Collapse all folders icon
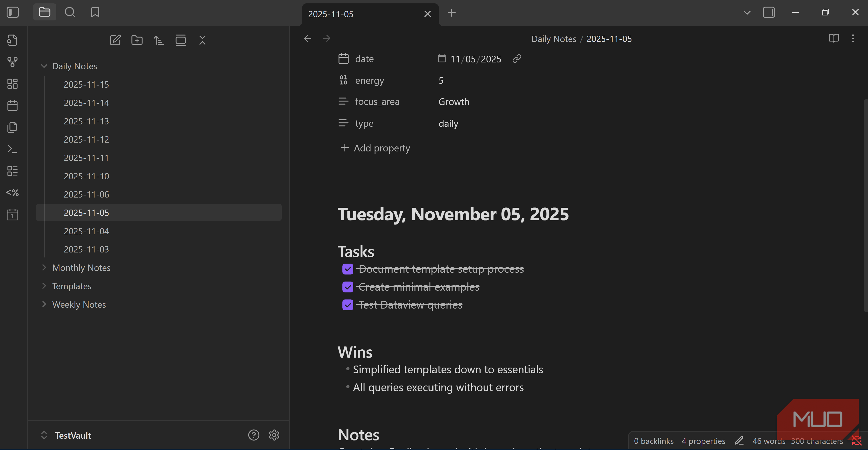Screen dimensions: 868x450 click(202, 40)
